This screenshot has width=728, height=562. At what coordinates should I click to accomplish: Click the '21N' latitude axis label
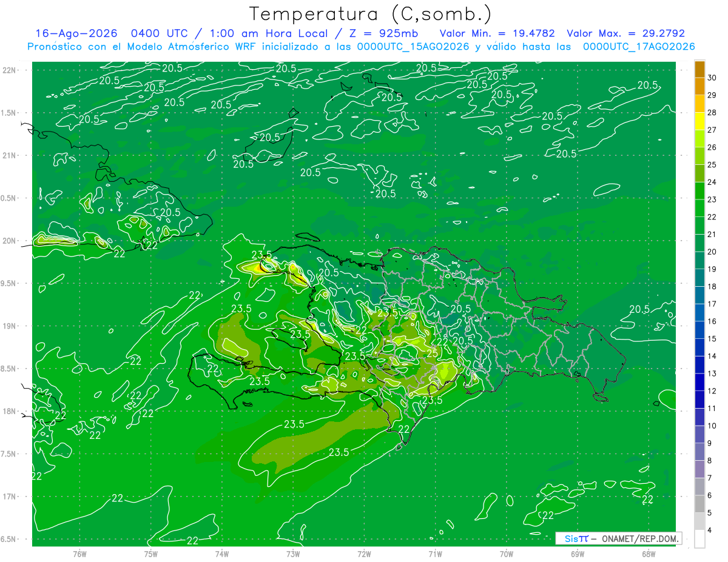pyautogui.click(x=9, y=156)
